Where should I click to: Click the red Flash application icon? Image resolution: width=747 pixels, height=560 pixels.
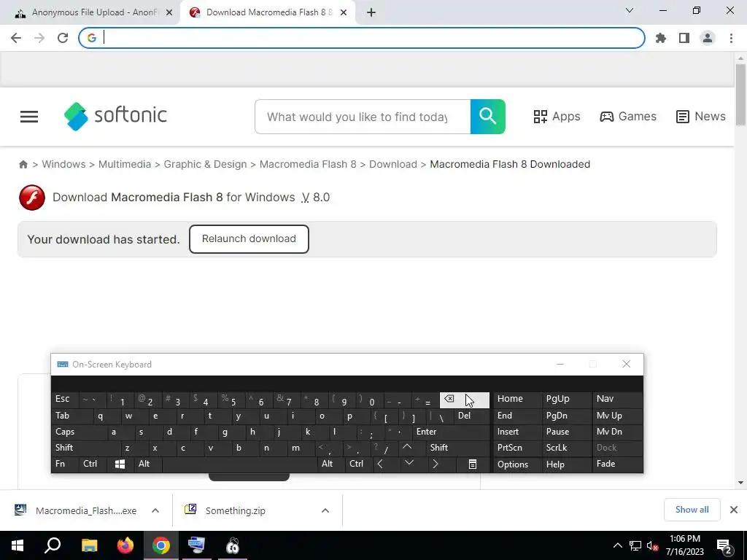tap(32, 198)
